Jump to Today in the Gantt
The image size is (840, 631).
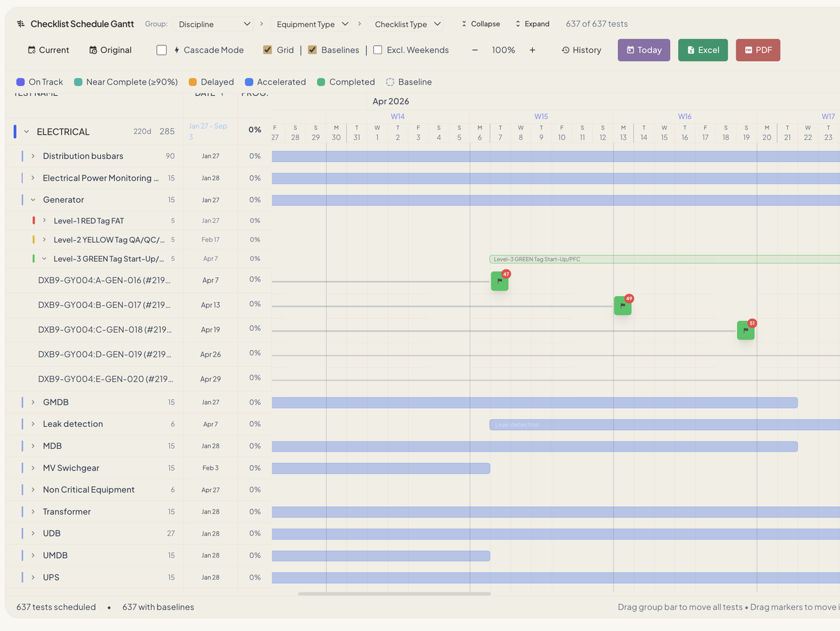click(644, 50)
